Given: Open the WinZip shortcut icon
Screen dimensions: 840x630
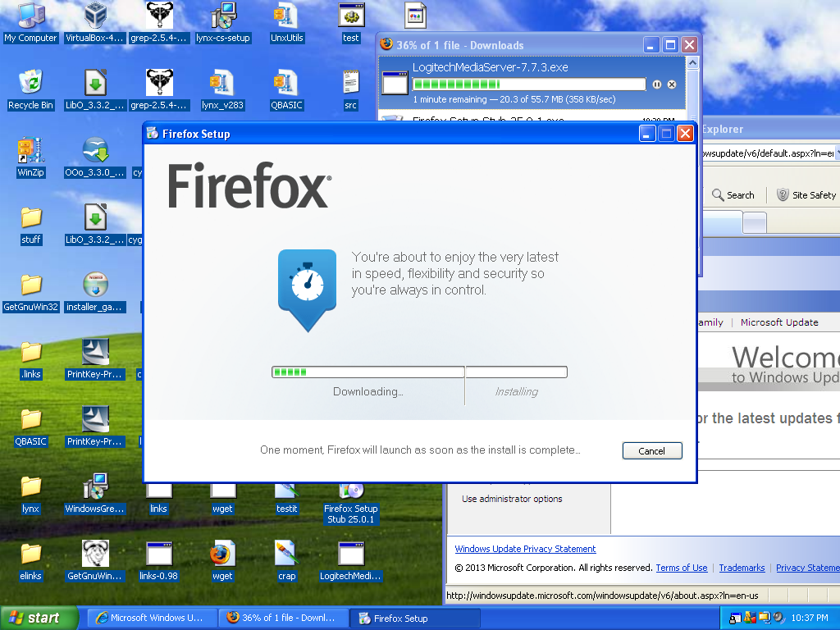Looking at the screenshot, I should 30,157.
